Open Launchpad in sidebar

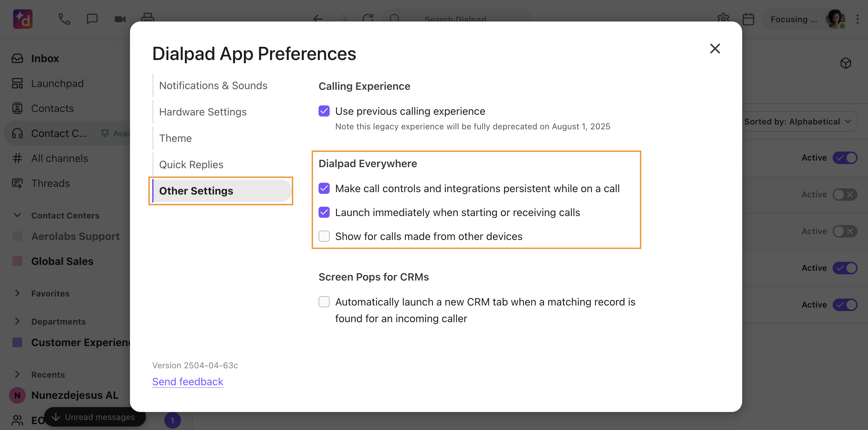tap(58, 83)
